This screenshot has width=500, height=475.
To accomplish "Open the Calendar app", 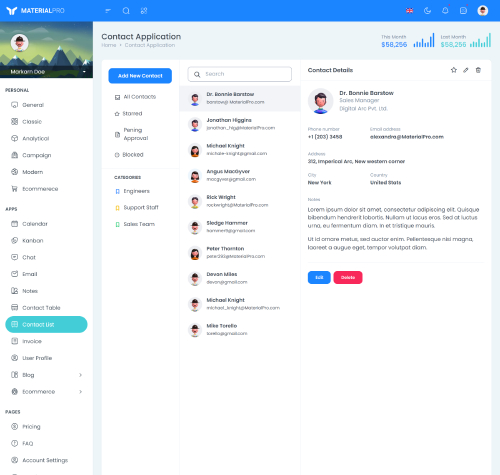I will point(46,224).
